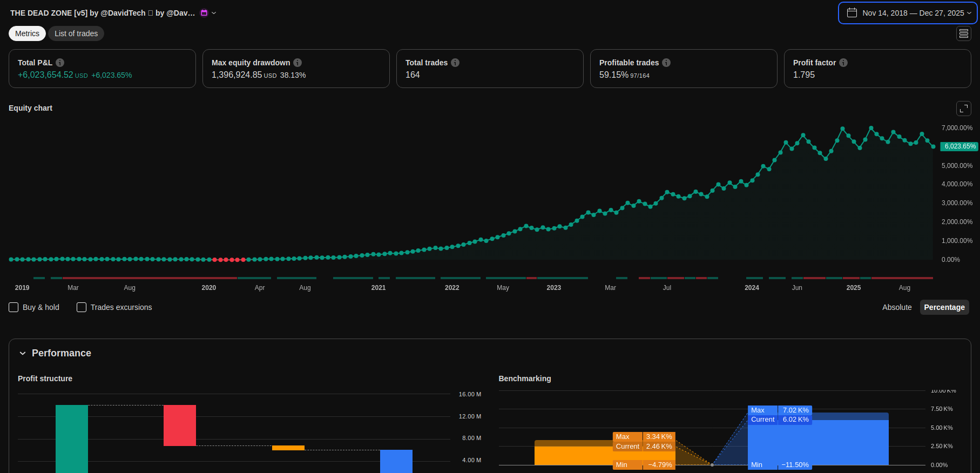
Task: Click the 6,023.65% current value label
Action: point(959,146)
